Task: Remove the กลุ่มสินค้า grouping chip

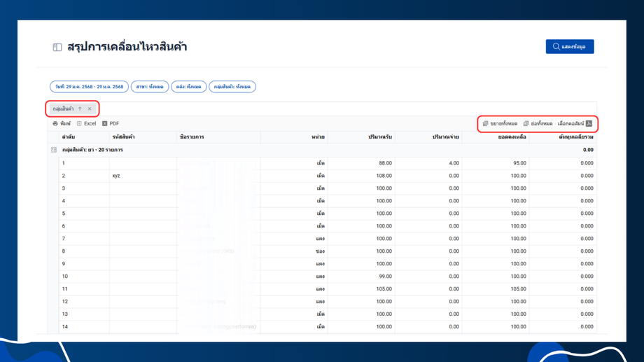Action: click(x=90, y=109)
